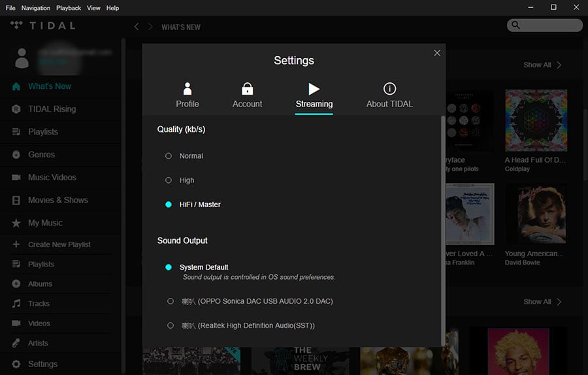Click the Profile person icon
The width and height of the screenshot is (588, 375).
click(188, 89)
